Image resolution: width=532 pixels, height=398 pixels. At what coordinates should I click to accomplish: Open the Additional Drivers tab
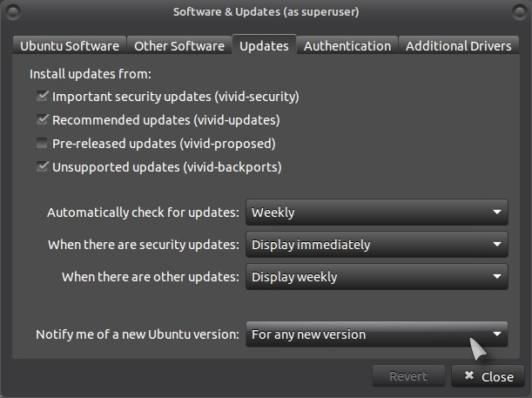tap(458, 45)
